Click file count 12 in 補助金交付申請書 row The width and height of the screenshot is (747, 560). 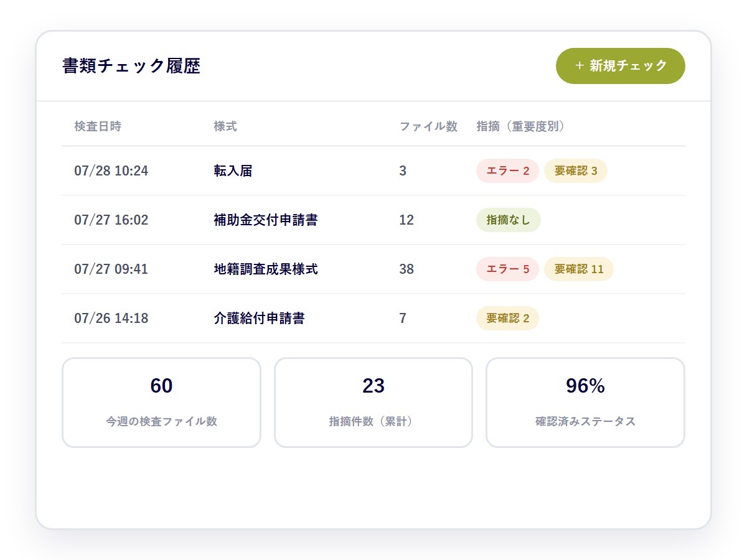point(406,220)
